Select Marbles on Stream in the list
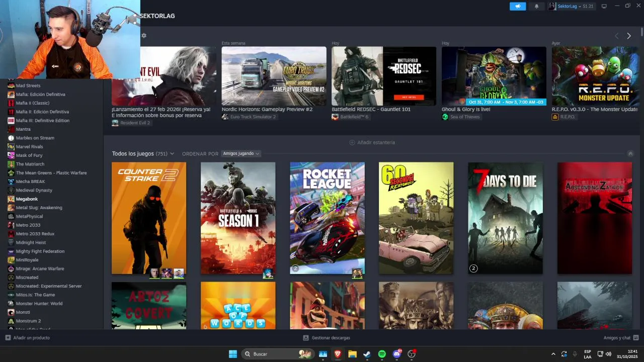The height and width of the screenshot is (362, 644). (35, 138)
